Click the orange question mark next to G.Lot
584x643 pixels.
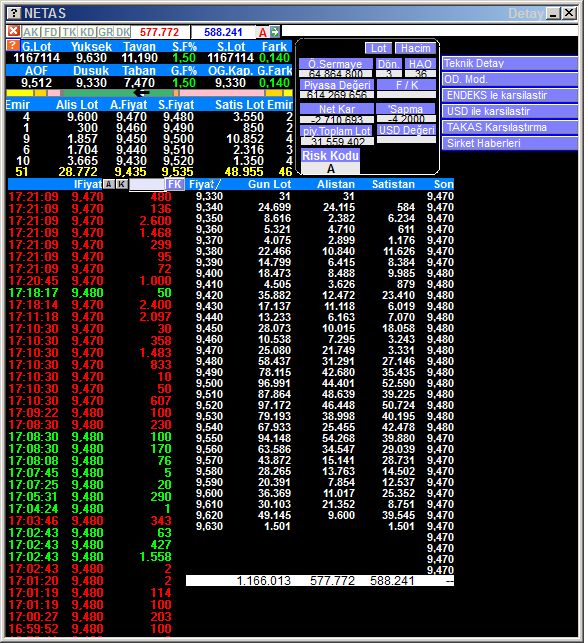point(13,45)
